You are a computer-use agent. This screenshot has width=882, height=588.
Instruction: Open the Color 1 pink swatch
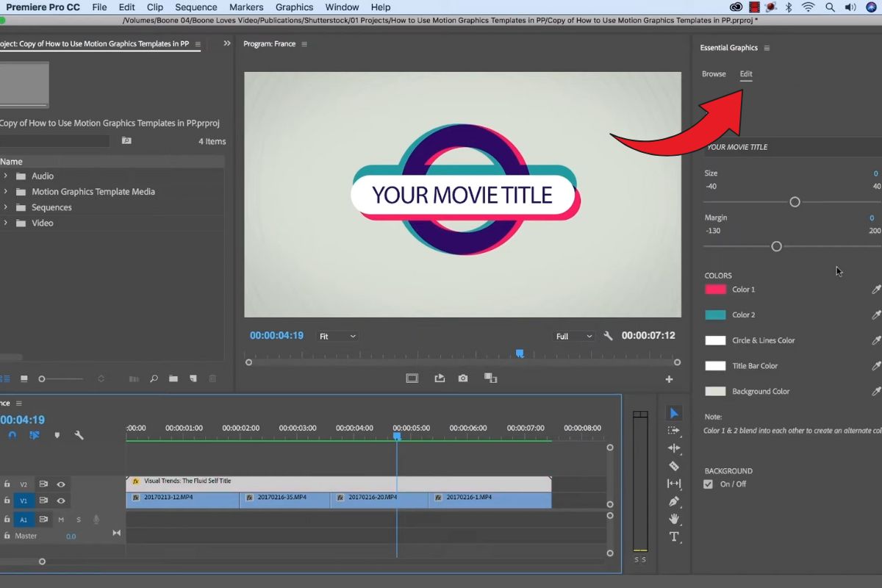[716, 290]
